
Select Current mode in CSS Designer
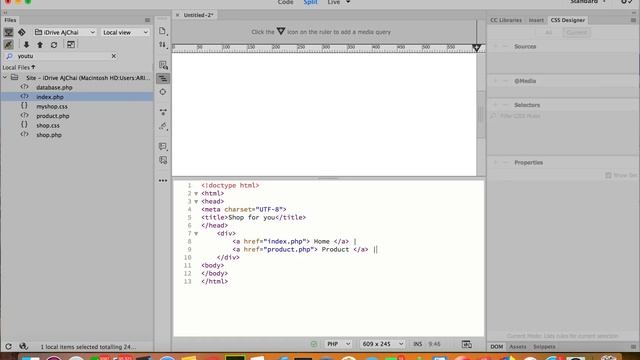[x=576, y=33]
